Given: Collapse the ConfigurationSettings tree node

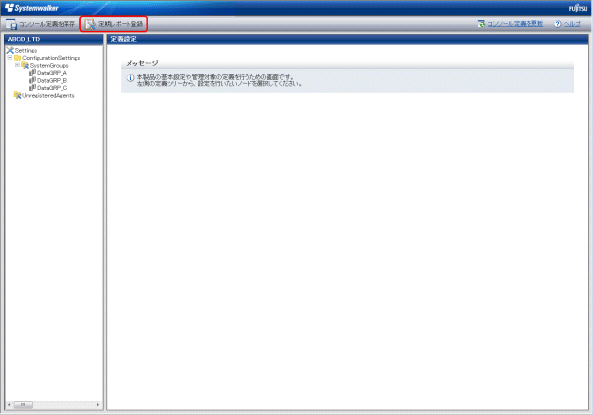Looking at the screenshot, I should tap(10, 58).
